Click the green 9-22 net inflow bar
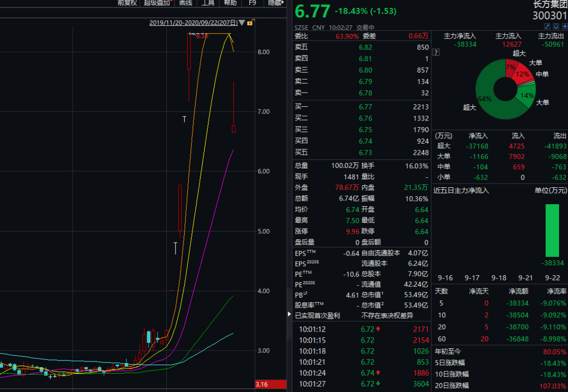Screen dimensions: 568x392 pyautogui.click(x=552, y=230)
